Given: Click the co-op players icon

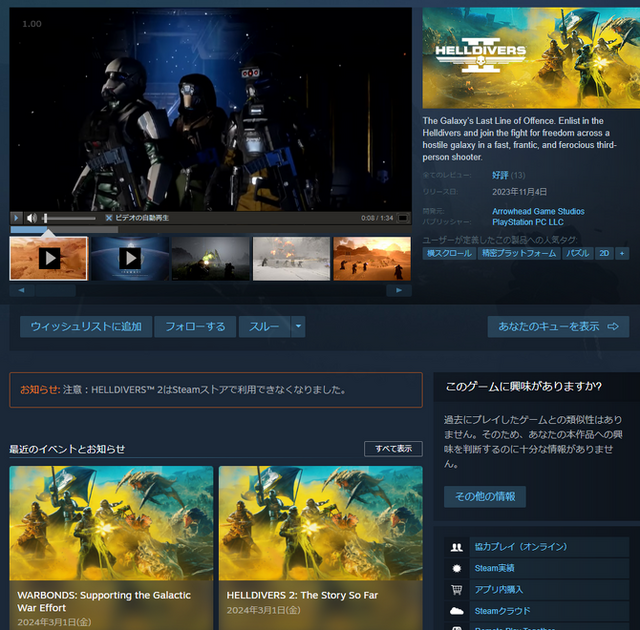Looking at the screenshot, I should [x=457, y=547].
